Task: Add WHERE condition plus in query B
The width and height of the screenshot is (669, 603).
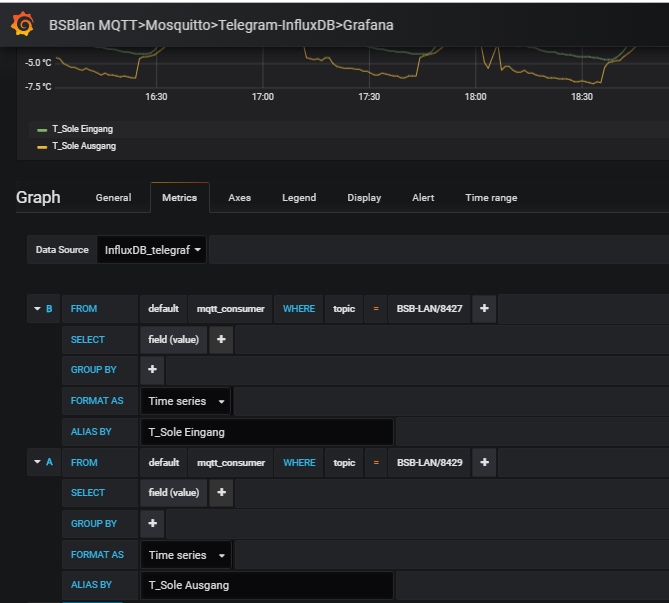Action: 484,309
